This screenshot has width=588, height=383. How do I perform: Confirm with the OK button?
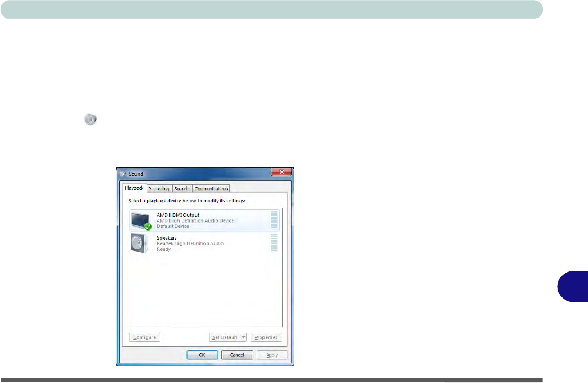tap(202, 355)
